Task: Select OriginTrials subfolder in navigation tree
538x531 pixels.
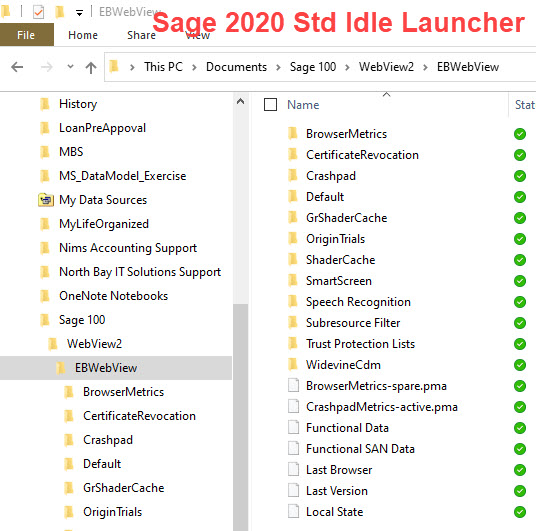Action: click(x=113, y=512)
